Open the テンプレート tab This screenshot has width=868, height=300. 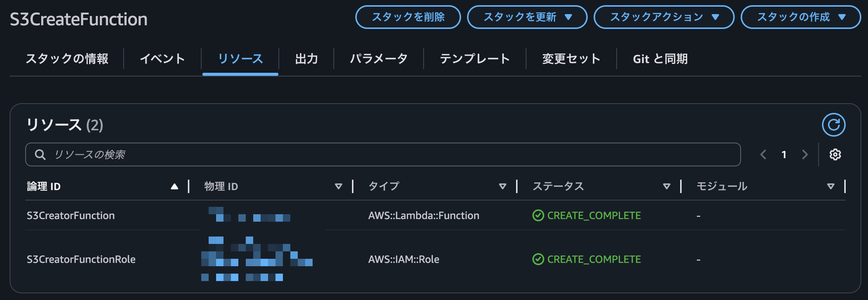pyautogui.click(x=474, y=59)
